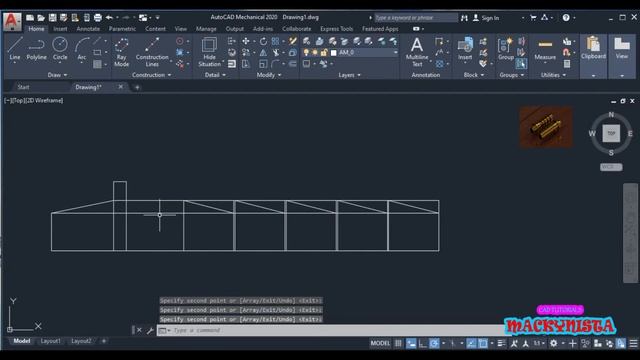Toggle polar tracking in status bar
The width and height of the screenshot is (640, 360).
434,343
